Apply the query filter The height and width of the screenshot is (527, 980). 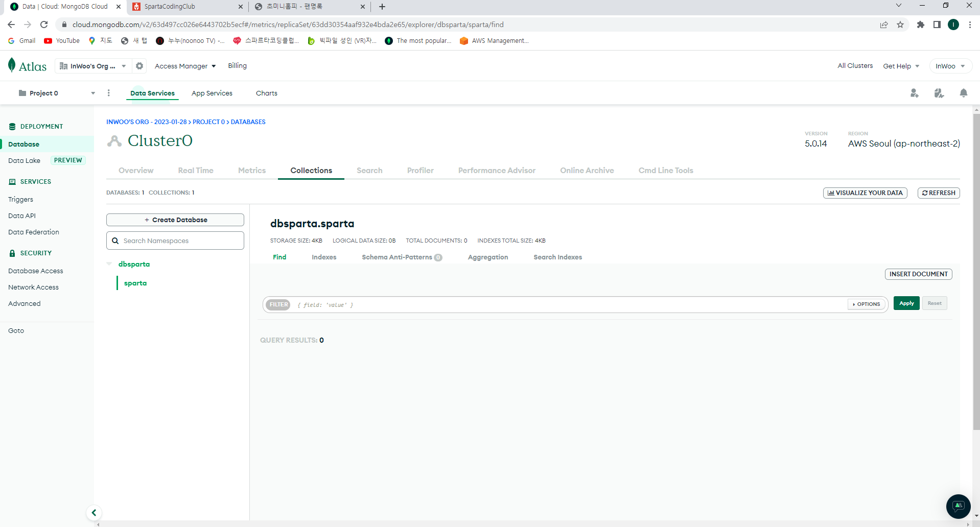pos(906,303)
